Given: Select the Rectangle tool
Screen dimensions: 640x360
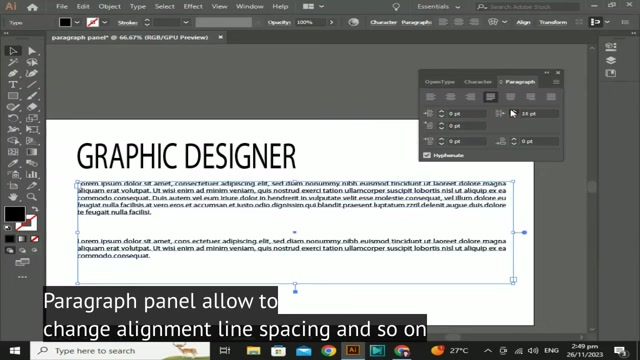Looking at the screenshot, I should pyautogui.click(x=13, y=96).
